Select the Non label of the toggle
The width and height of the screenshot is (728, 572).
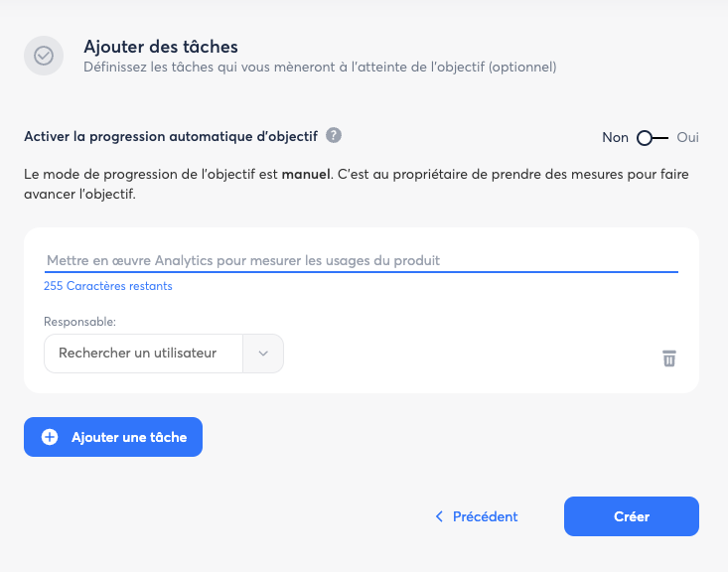coord(615,138)
